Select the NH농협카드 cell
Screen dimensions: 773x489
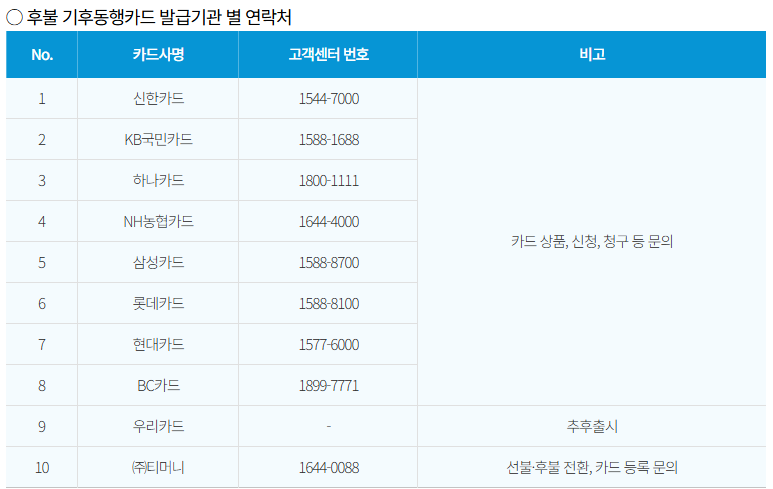[158, 221]
